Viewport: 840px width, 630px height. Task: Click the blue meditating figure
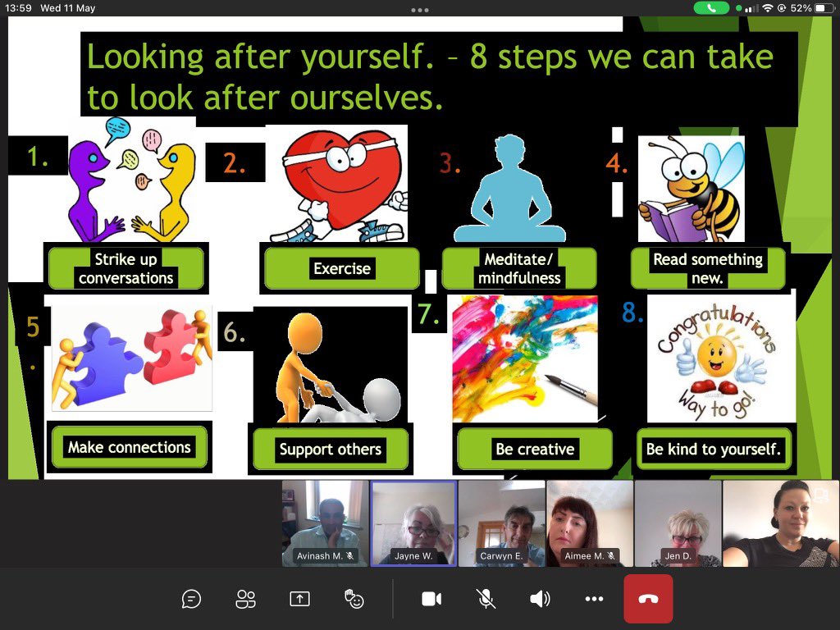point(509,189)
